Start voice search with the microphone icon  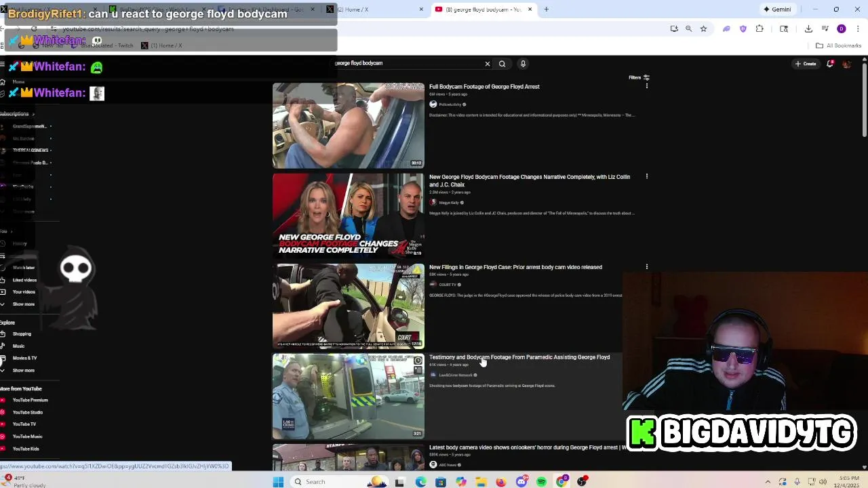[x=523, y=64]
